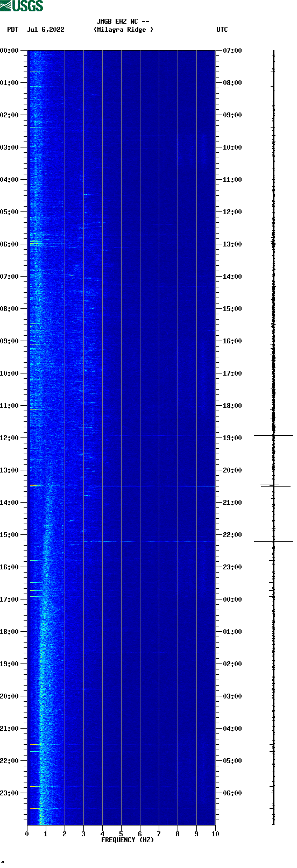Screen dimensions: 297x868
Task: Click the frequency axis tick label '5'
Action: click(x=121, y=834)
